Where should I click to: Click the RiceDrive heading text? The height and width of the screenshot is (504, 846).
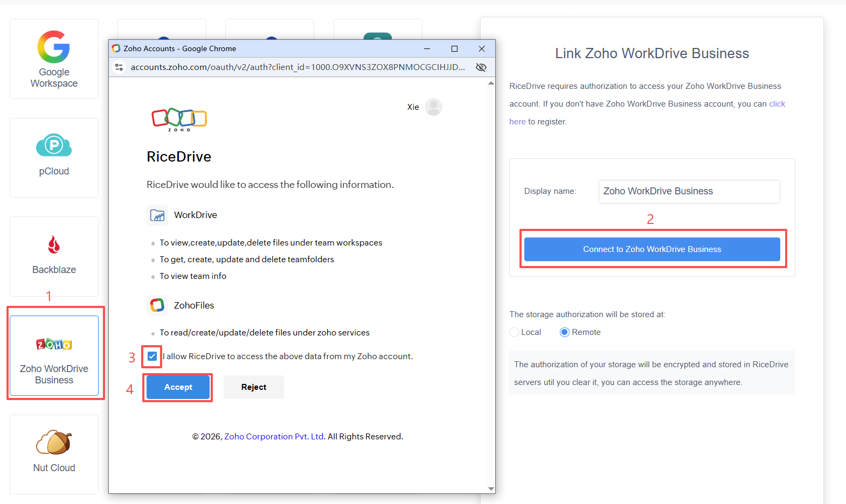[x=179, y=157]
